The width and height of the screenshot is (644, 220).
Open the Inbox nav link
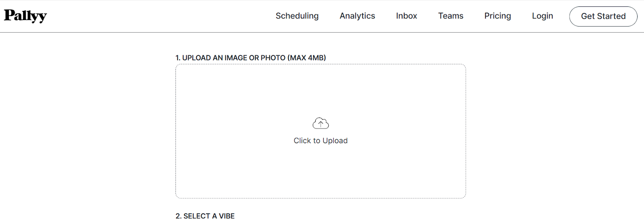pyautogui.click(x=407, y=16)
